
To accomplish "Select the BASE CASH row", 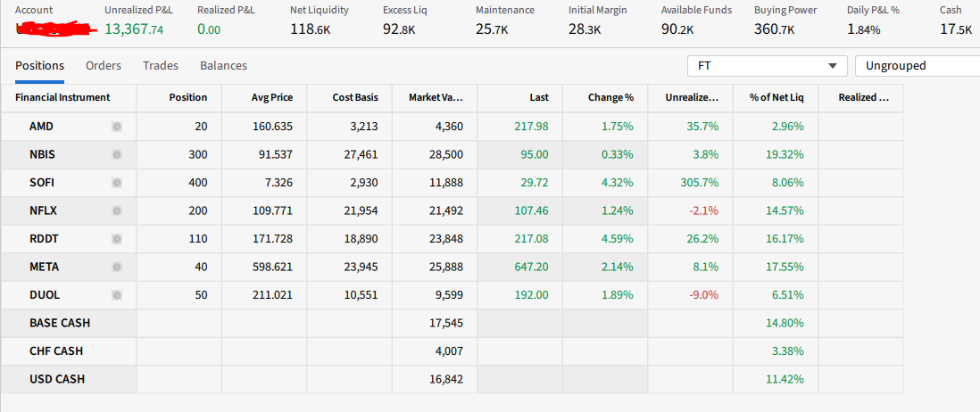I will [x=452, y=324].
